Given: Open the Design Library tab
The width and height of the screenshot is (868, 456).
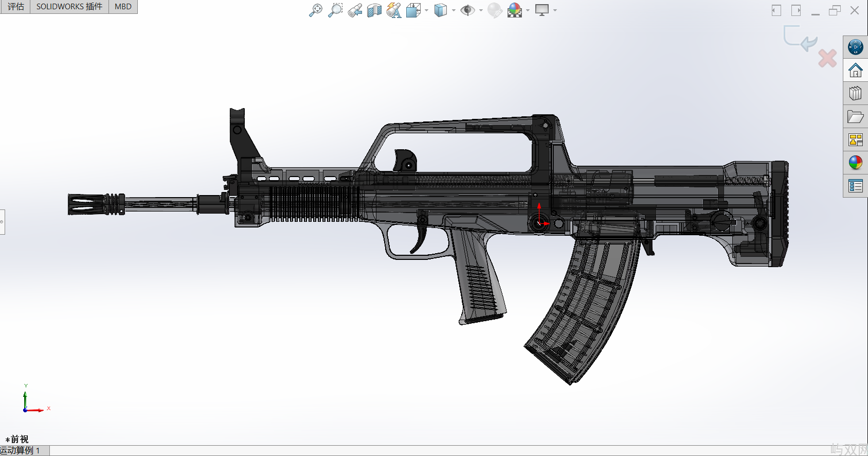Looking at the screenshot, I should 856,93.
